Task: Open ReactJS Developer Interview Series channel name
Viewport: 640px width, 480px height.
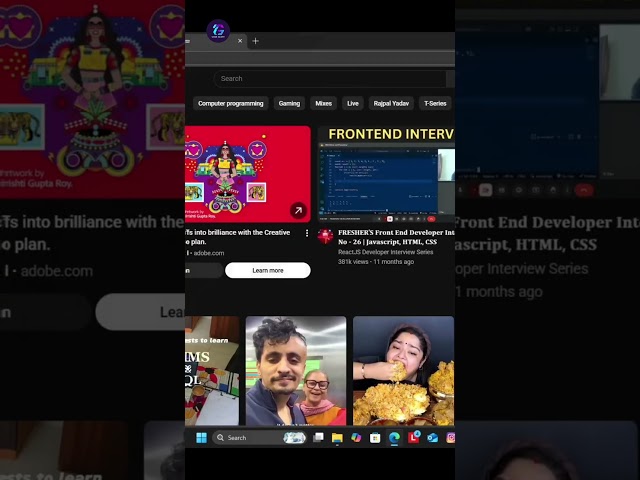Action: coord(386,252)
